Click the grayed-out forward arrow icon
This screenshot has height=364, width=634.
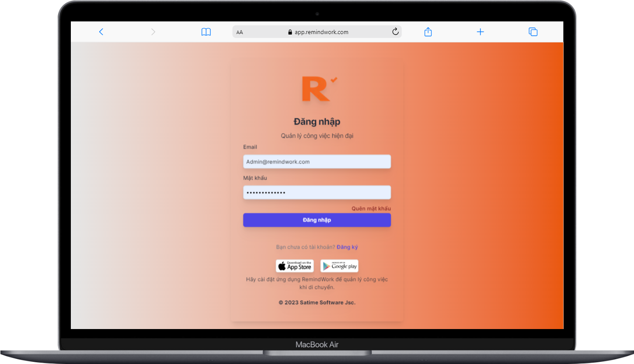(153, 31)
